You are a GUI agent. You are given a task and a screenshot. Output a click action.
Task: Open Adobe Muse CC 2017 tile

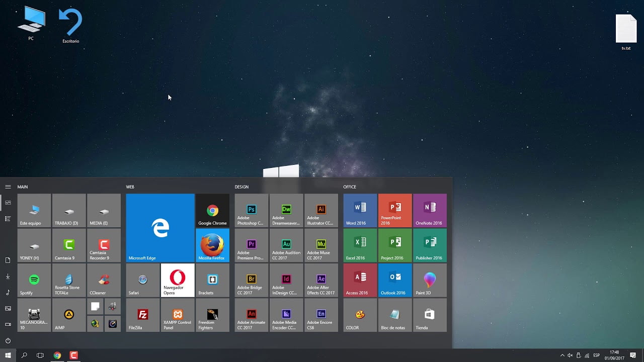point(321,245)
